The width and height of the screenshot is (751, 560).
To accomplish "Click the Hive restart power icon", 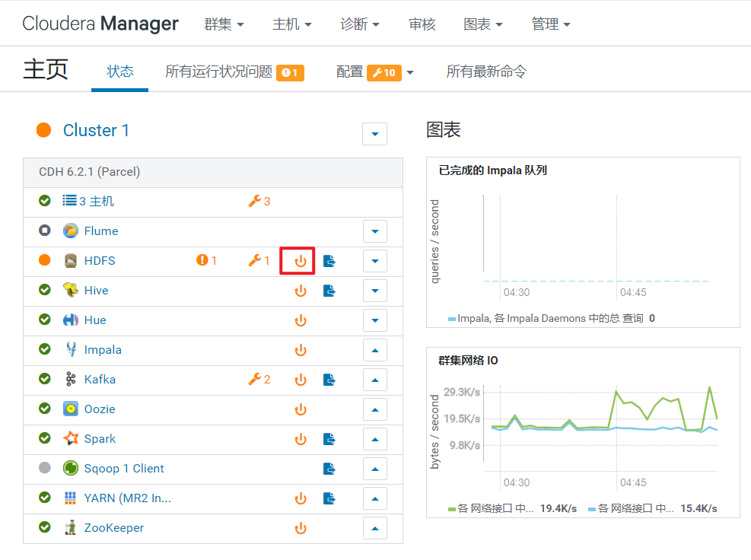I will [x=301, y=291].
